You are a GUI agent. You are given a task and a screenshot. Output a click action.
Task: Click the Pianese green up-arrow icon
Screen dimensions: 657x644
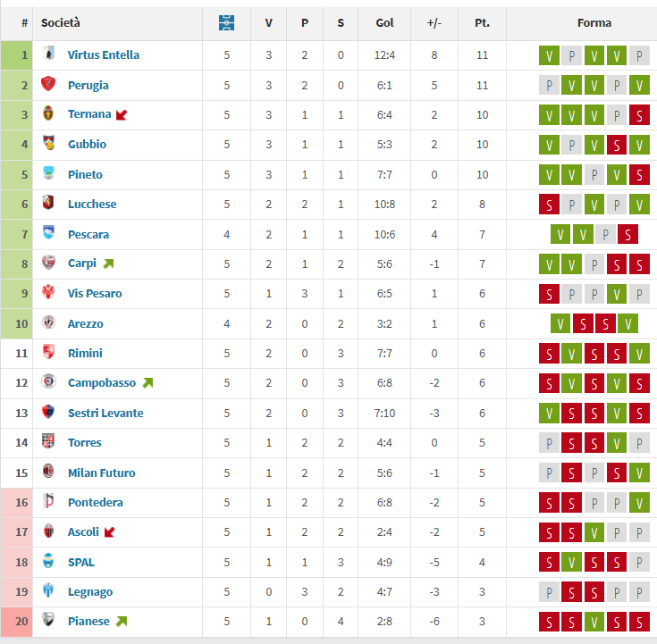(122, 622)
